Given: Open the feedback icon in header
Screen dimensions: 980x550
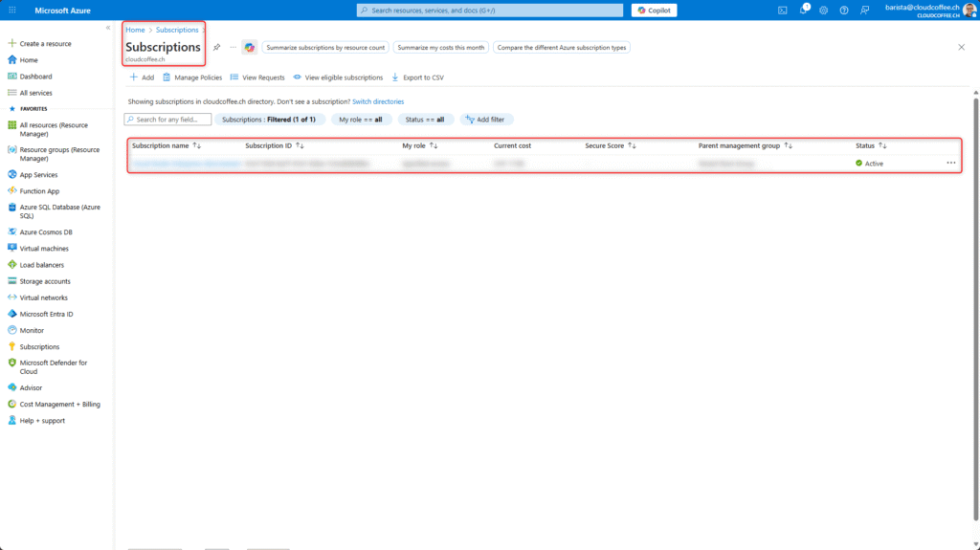Looking at the screenshot, I should tap(865, 10).
